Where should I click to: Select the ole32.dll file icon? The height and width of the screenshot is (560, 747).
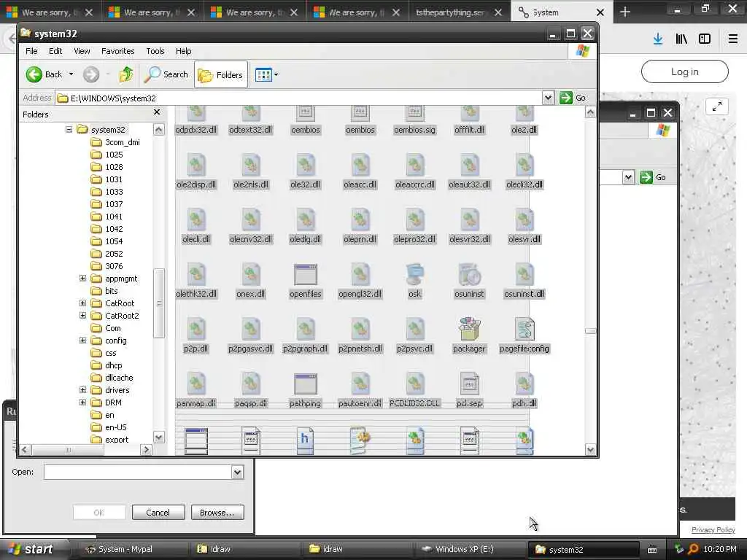click(306, 166)
